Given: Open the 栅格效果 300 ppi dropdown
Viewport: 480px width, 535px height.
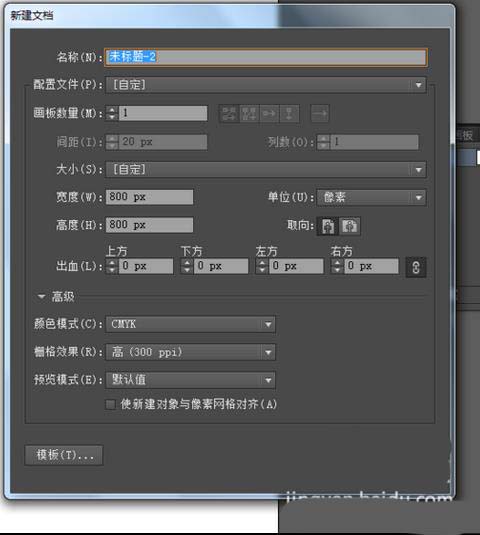Looking at the screenshot, I should tap(191, 352).
